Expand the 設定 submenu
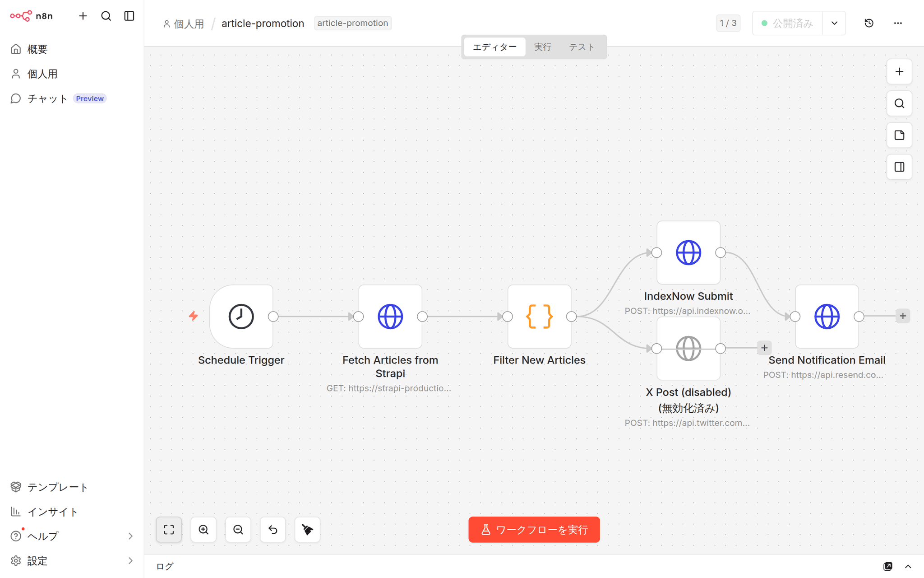Screen dimensions: 924x578 tap(130, 561)
